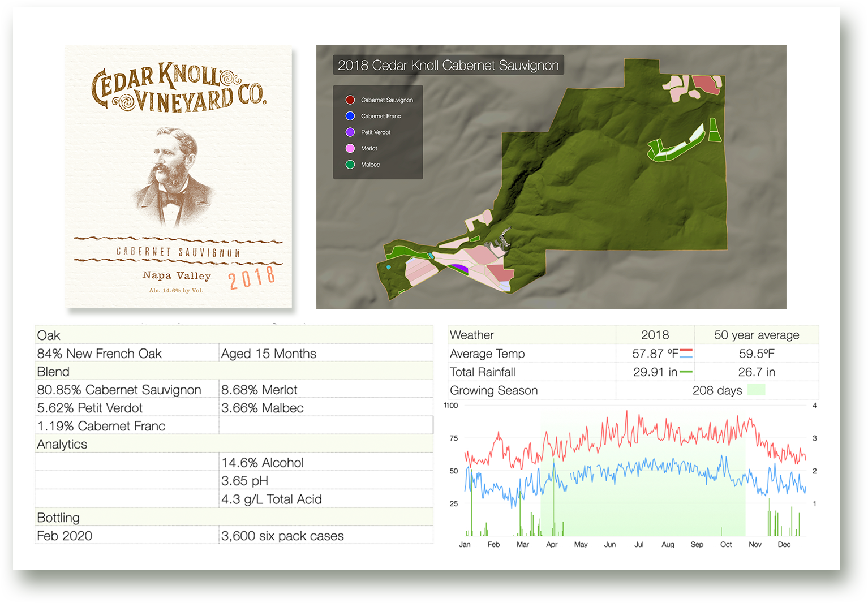Click the map title '2018 Cedar Knoll Cabernet Sauvignon'
This screenshot has height=603, width=868.
click(448, 65)
